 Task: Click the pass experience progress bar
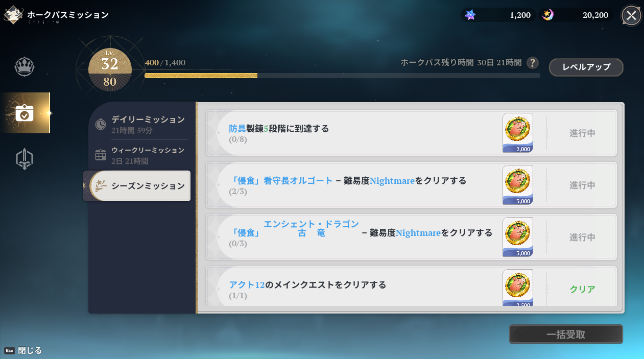342,76
